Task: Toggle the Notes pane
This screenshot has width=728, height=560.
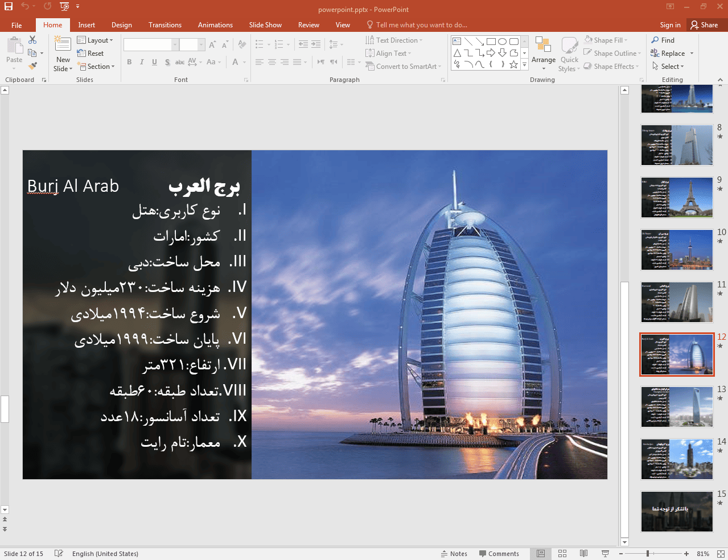Action: [x=454, y=554]
